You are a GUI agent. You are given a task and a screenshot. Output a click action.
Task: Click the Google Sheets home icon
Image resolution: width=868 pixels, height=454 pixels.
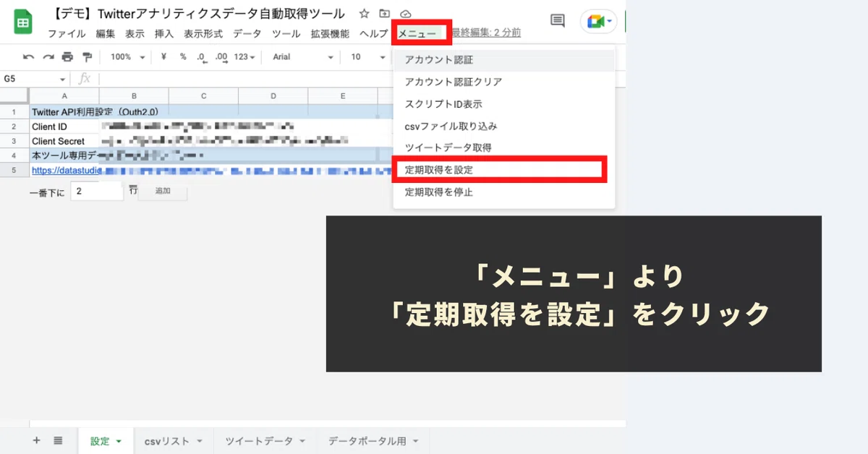(x=23, y=22)
